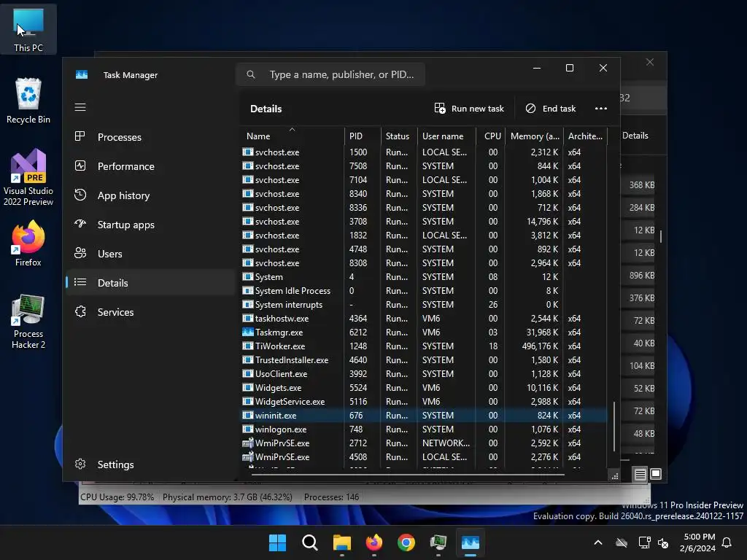
Task: Sort the list by Name column header
Action: (291, 136)
